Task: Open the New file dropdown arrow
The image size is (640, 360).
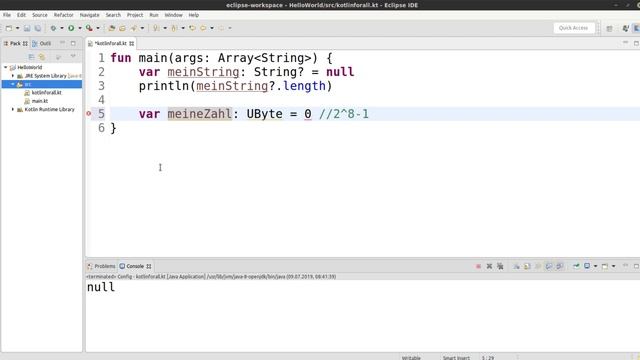Action: click(x=18, y=28)
